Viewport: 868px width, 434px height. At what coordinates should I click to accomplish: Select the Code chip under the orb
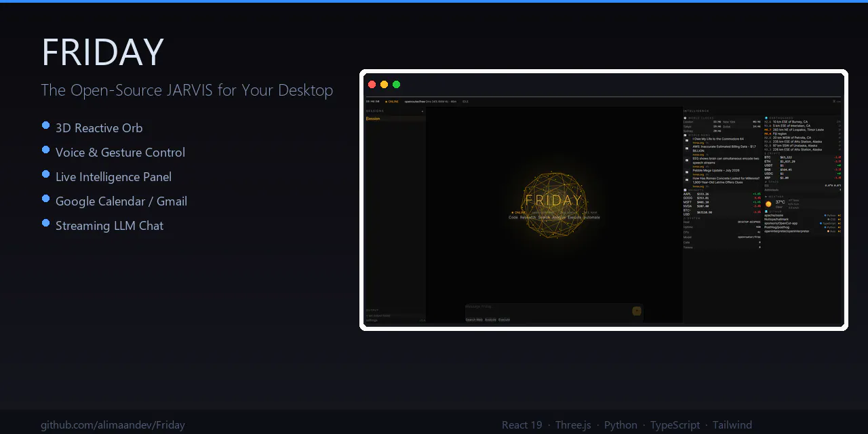pyautogui.click(x=513, y=218)
